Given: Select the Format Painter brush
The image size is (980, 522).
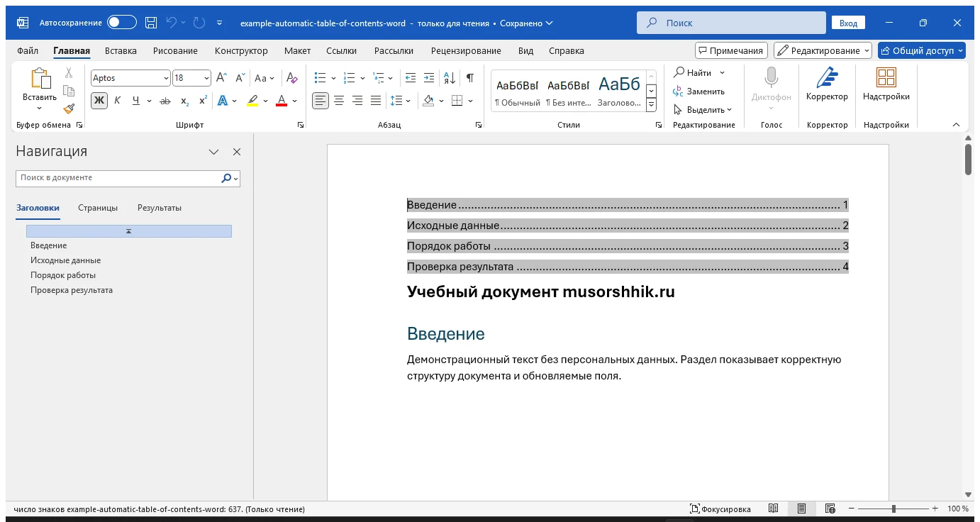Looking at the screenshot, I should pyautogui.click(x=69, y=109).
